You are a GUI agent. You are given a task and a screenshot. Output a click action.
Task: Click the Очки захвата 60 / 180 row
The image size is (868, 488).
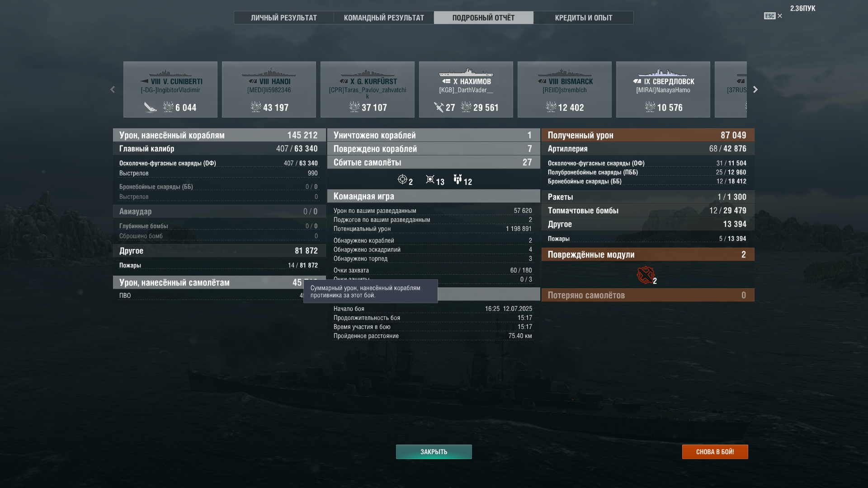[x=433, y=270]
